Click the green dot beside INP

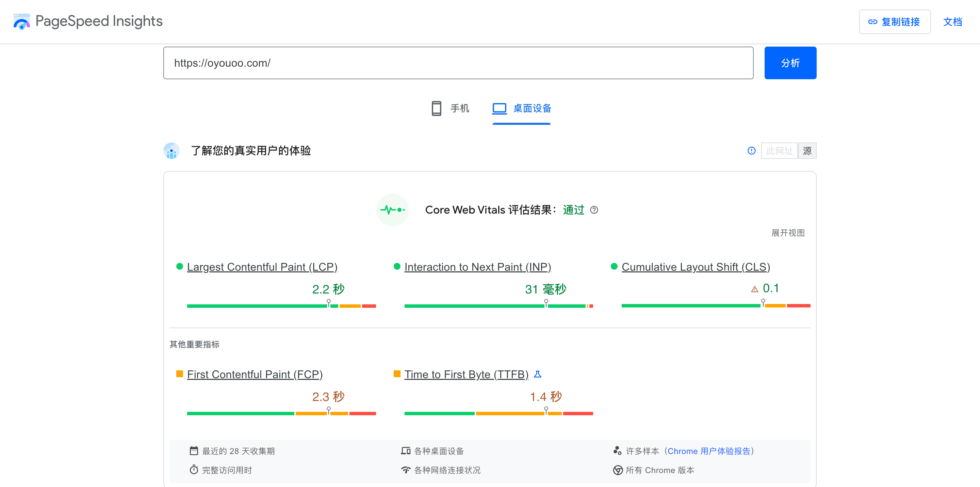(397, 267)
